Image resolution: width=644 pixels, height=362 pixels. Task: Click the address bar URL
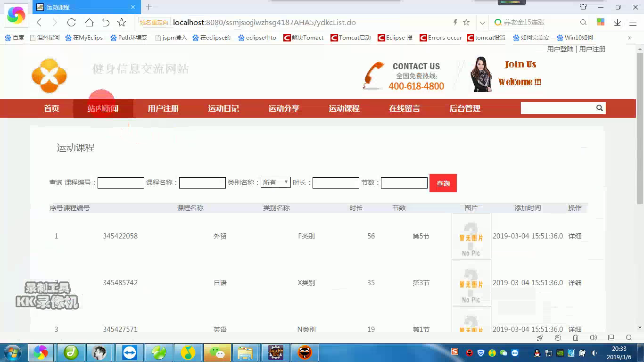click(x=264, y=22)
